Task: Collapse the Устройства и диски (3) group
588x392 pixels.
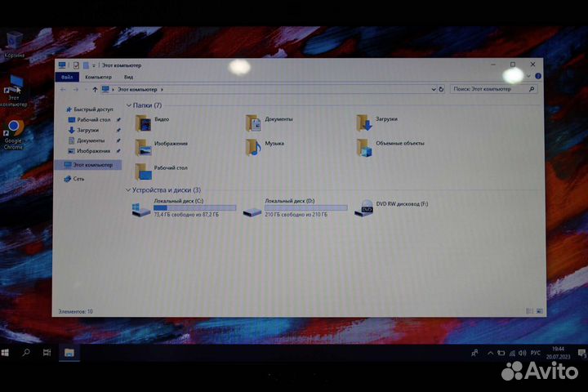Action: (128, 190)
